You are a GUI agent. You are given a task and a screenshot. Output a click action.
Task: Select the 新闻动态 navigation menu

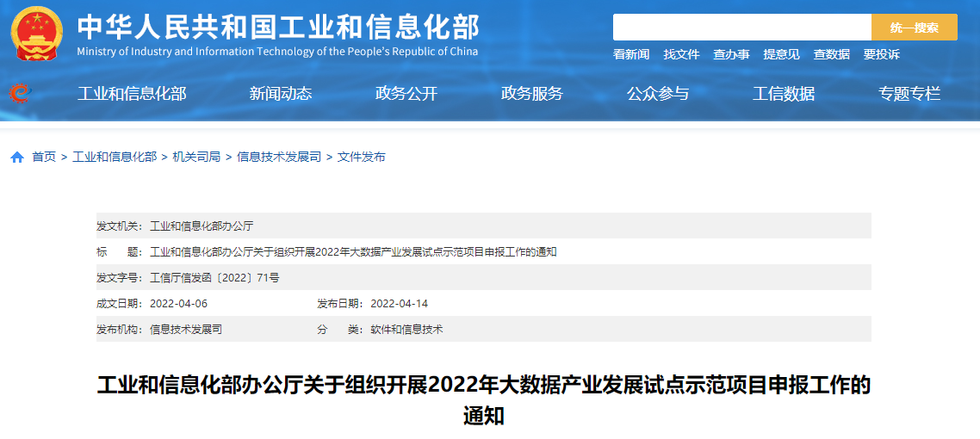(281, 94)
